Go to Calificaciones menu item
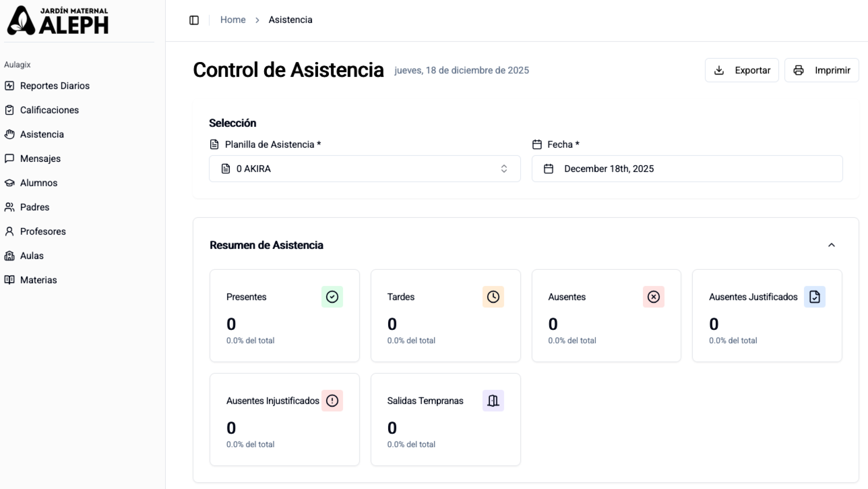The height and width of the screenshot is (489, 868). tap(49, 110)
